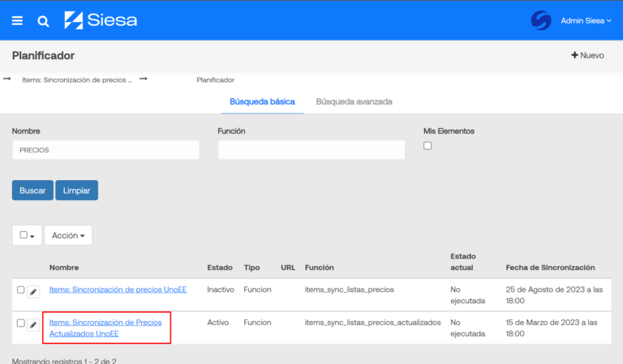Click the Función search input field
This screenshot has width=623, height=364.
pos(311,150)
